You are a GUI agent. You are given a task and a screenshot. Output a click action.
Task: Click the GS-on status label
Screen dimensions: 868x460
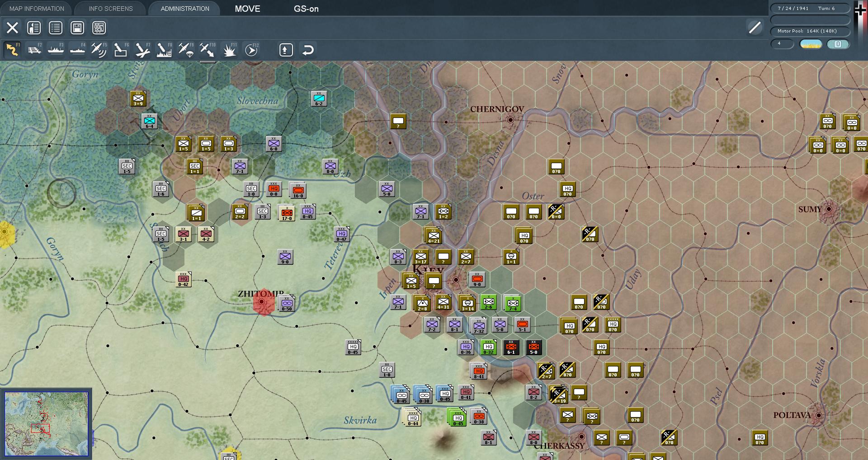[x=306, y=9]
